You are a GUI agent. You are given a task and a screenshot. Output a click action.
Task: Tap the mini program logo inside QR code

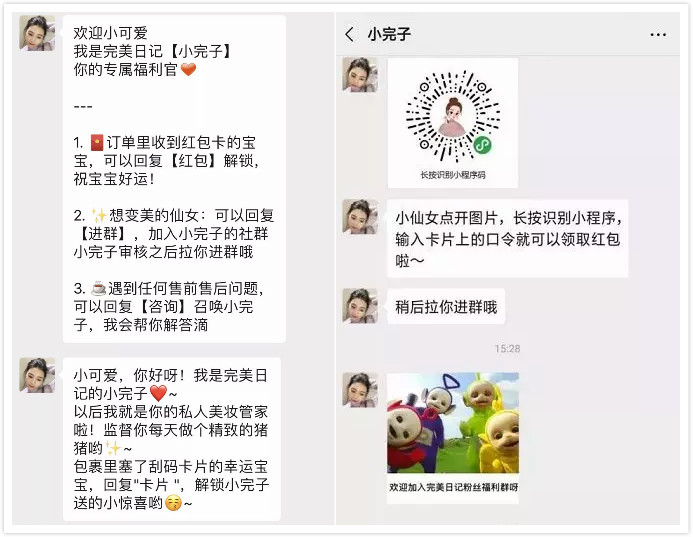482,145
